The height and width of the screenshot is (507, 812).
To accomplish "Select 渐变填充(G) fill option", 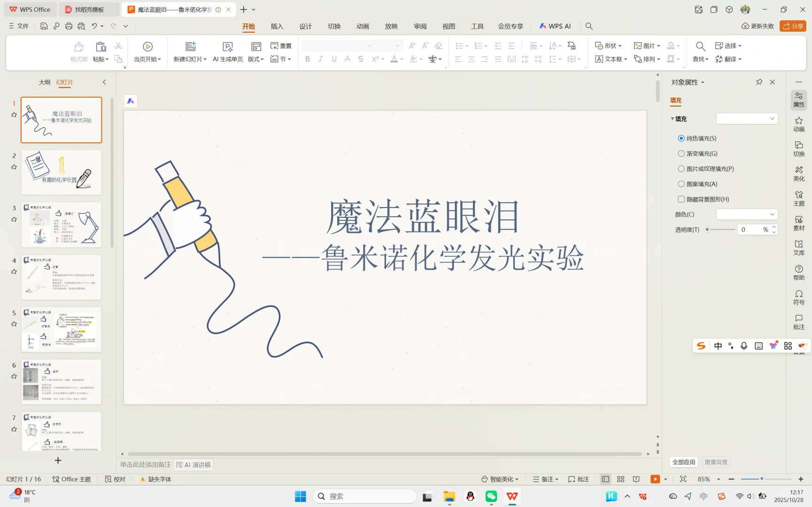I will 681,153.
